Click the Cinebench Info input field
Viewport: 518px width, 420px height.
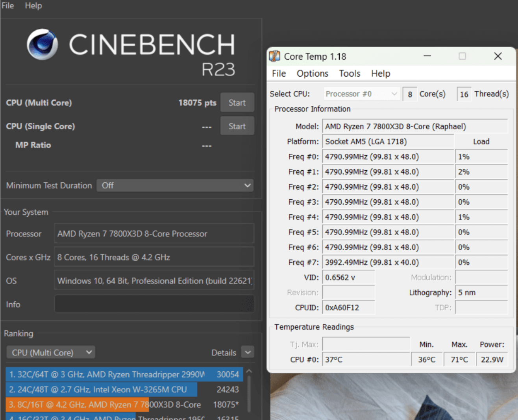pyautogui.click(x=154, y=304)
